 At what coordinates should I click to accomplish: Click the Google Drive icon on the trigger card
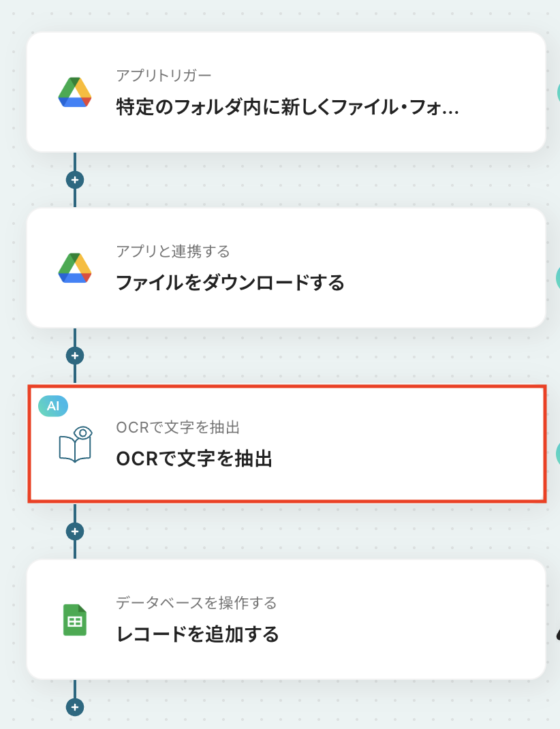point(75,92)
